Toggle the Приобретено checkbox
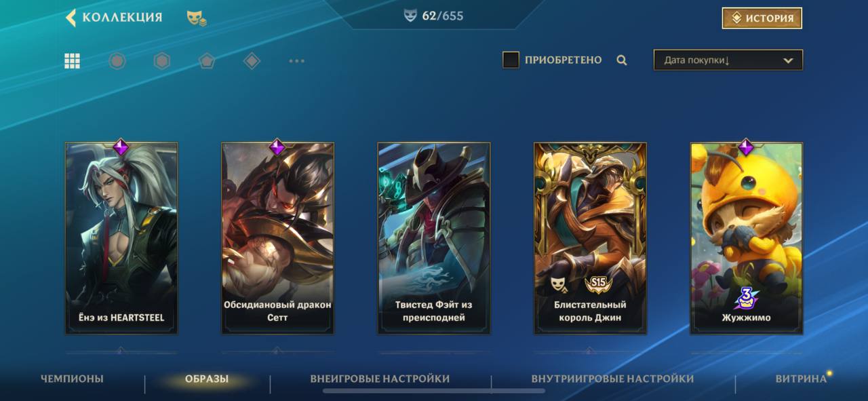 click(x=511, y=60)
